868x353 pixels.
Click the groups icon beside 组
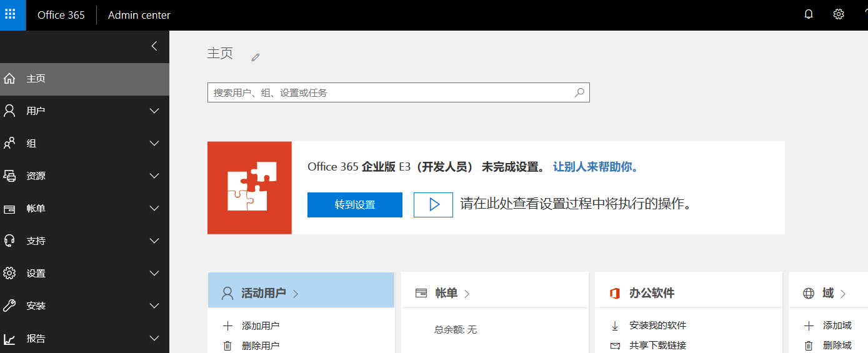tap(9, 144)
